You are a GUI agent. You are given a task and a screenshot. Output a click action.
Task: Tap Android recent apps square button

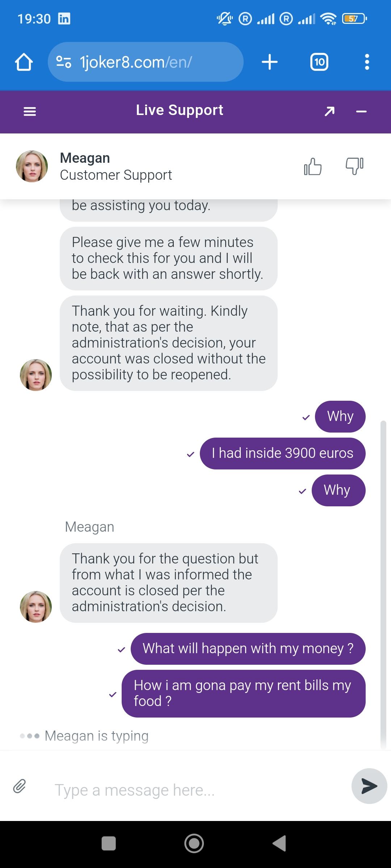click(x=109, y=843)
